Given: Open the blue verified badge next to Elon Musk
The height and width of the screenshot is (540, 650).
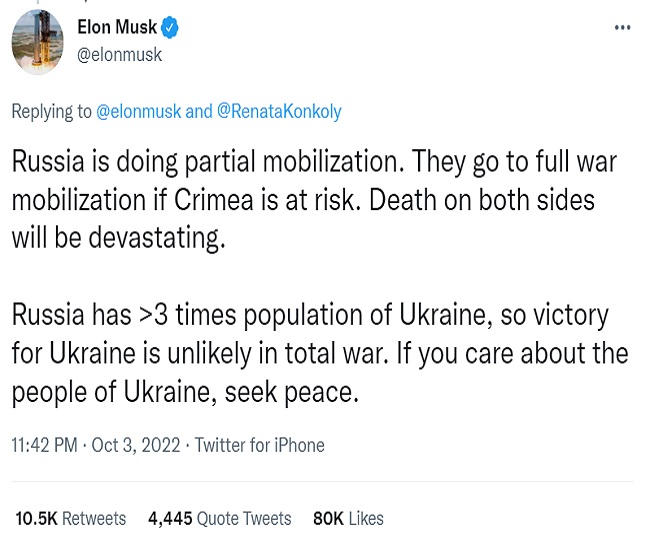Looking at the screenshot, I should pos(170,29).
